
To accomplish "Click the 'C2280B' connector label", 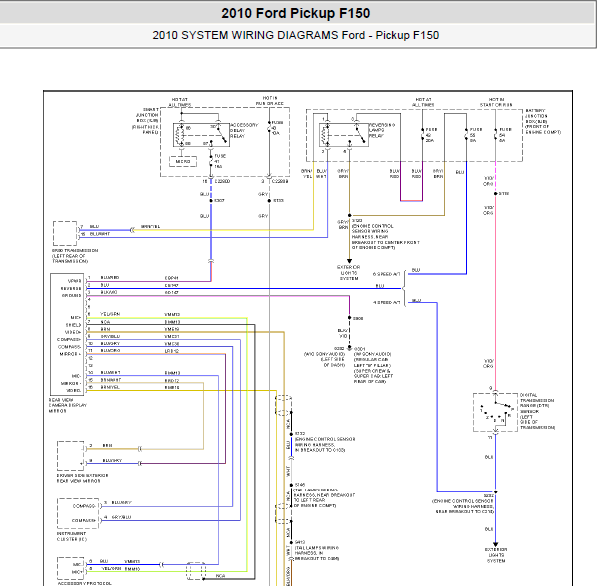I will click(280, 181).
